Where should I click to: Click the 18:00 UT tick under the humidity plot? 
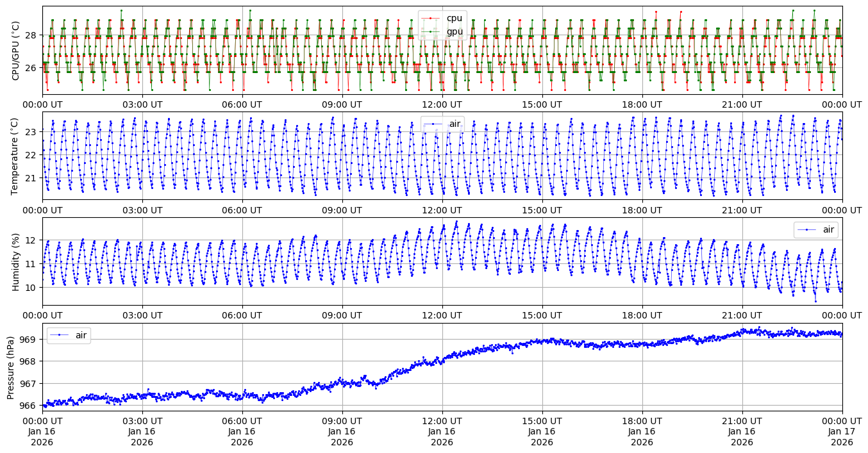pos(642,315)
